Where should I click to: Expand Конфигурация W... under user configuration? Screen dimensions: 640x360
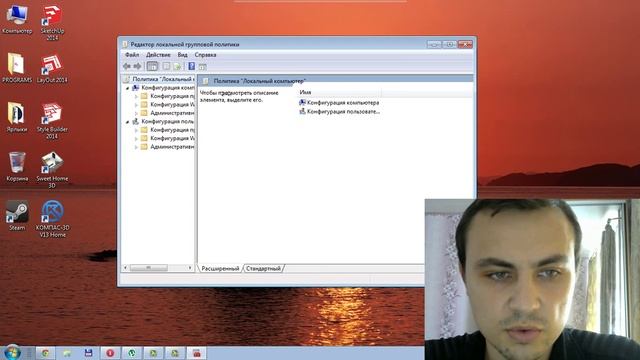click(x=136, y=138)
